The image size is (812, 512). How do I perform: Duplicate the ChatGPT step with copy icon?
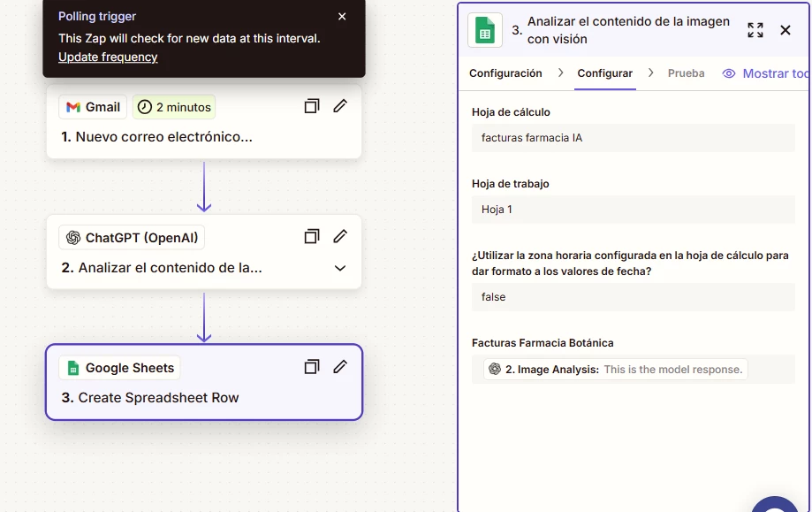[312, 237]
